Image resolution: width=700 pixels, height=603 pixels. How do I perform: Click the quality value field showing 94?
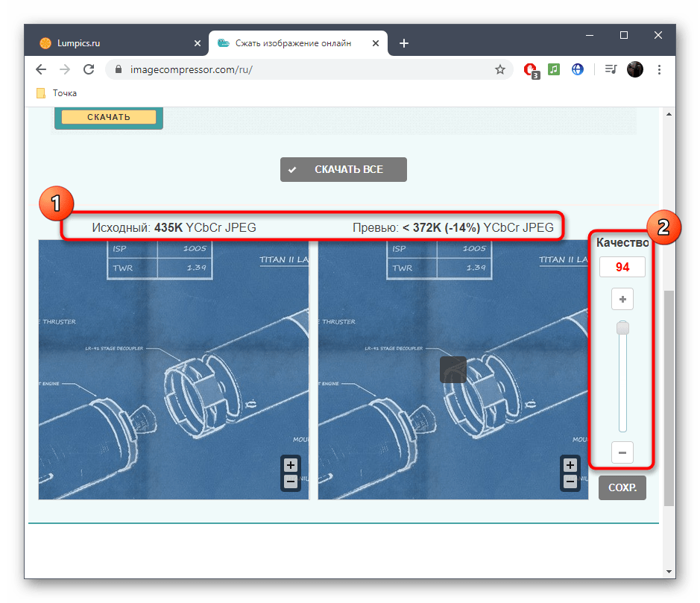click(622, 267)
